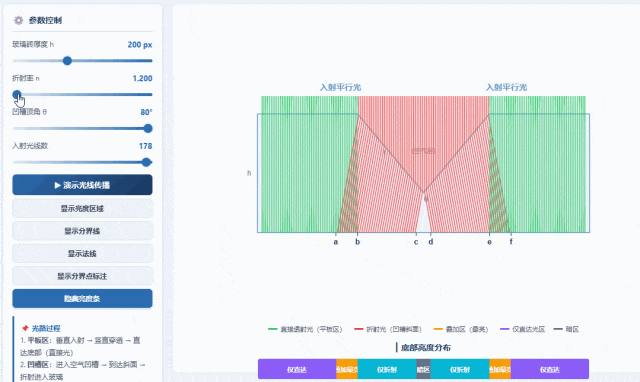Toggle the 显示法线 button
Image resolution: width=640 pixels, height=382 pixels.
tap(82, 253)
